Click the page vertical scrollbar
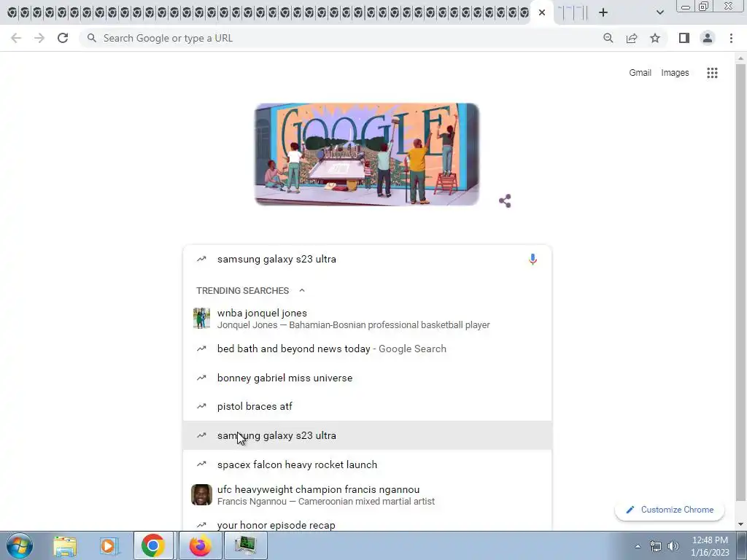747x560 pixels. point(740,281)
